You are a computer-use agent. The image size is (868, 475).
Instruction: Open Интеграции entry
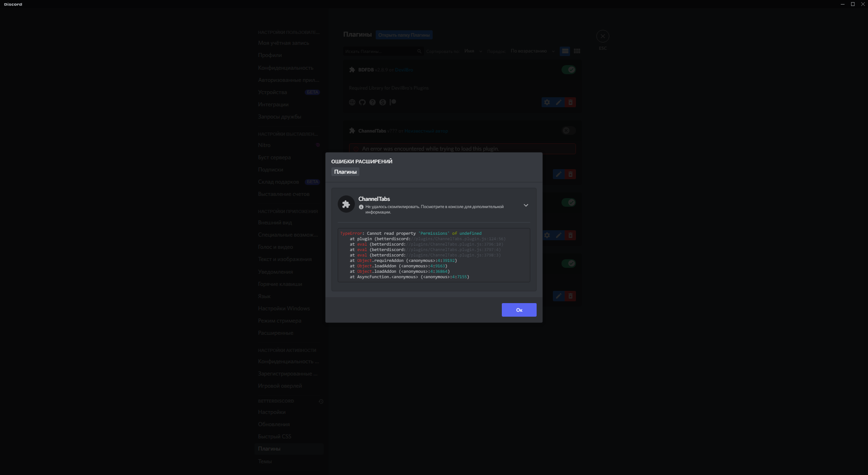tap(289, 104)
